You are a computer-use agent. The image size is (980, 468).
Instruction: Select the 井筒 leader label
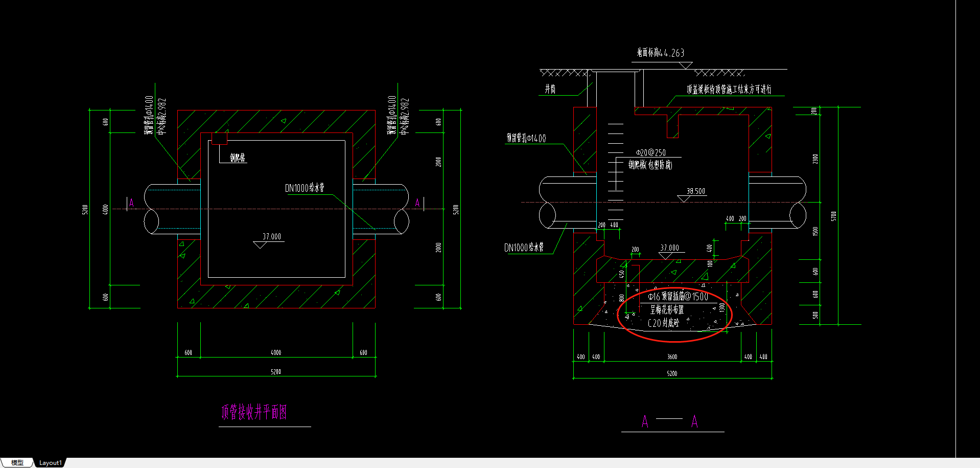pyautogui.click(x=550, y=89)
